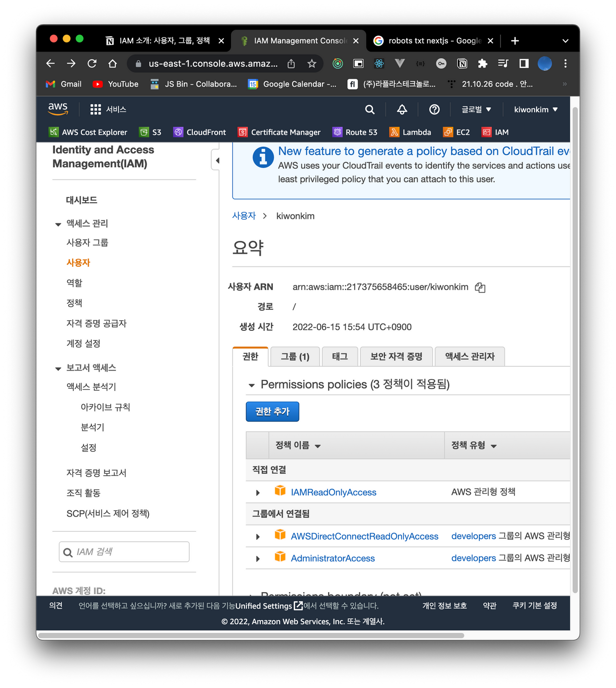The height and width of the screenshot is (688, 616).
Task: Click the browser forward arrow
Action: click(71, 64)
